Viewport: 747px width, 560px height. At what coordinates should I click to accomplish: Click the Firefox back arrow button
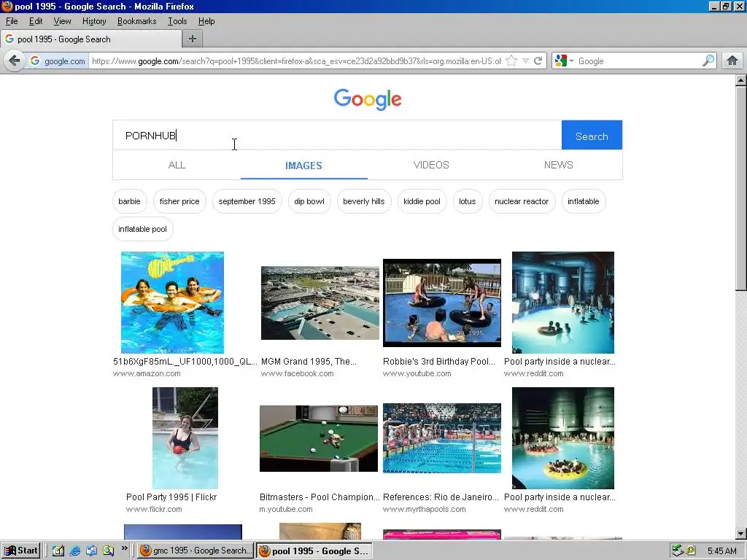click(x=15, y=61)
